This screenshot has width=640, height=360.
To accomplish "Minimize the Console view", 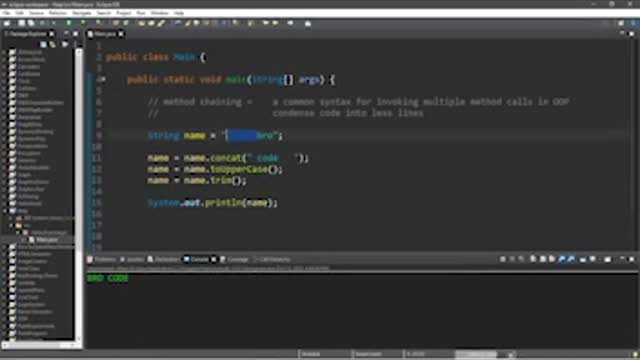I will point(622,259).
